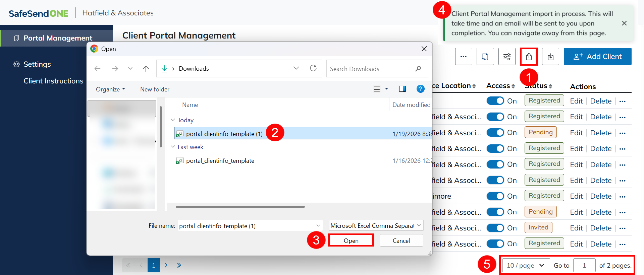Image resolution: width=644 pixels, height=275 pixels.
Task: Select Portal Management in sidebar
Action: [x=58, y=38]
